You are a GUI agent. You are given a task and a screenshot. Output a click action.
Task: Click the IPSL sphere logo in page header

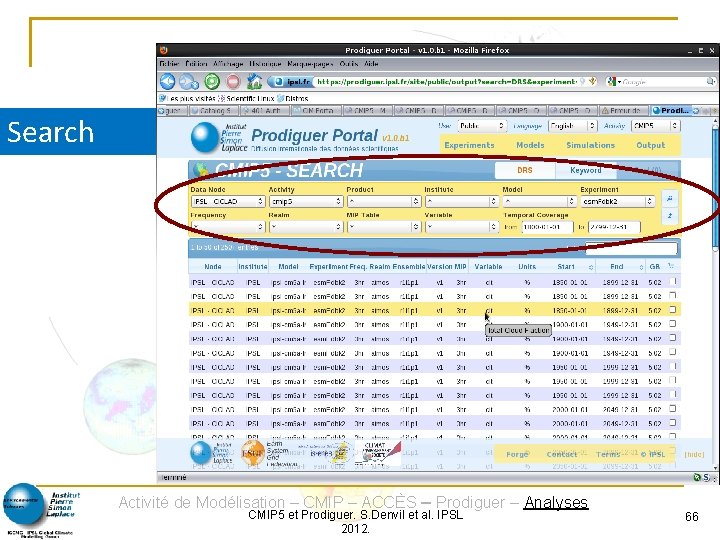204,137
